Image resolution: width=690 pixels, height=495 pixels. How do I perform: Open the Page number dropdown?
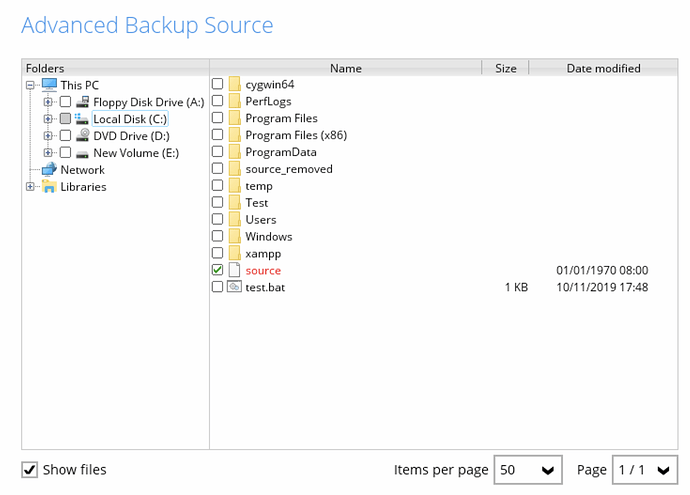click(x=640, y=470)
